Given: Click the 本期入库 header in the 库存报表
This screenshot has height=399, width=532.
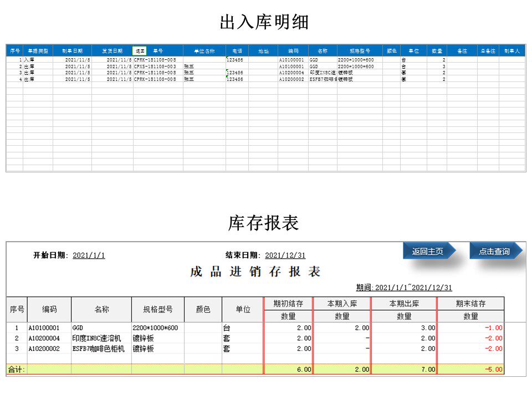Looking at the screenshot, I should (x=342, y=304).
